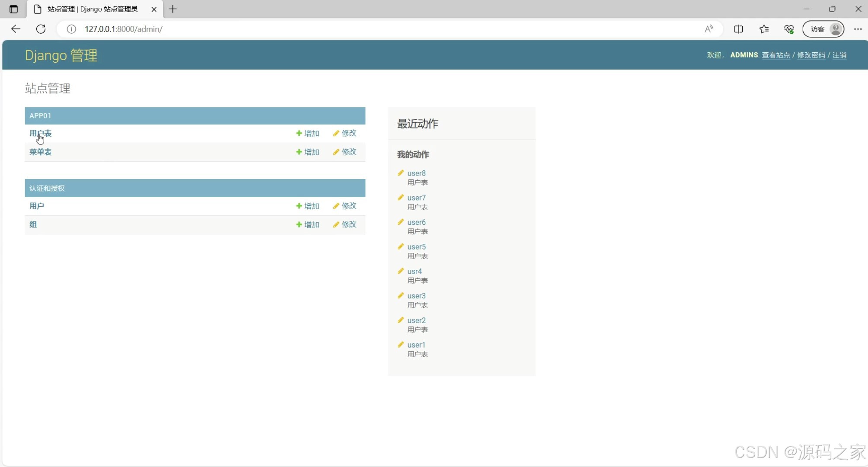The width and height of the screenshot is (868, 467).
Task: Open the 用户表 model link
Action: click(x=40, y=133)
